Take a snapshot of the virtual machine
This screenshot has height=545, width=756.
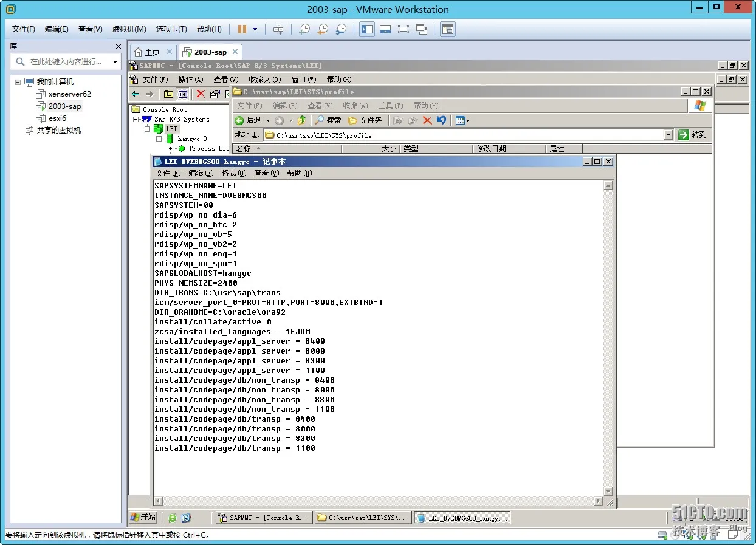click(x=304, y=29)
